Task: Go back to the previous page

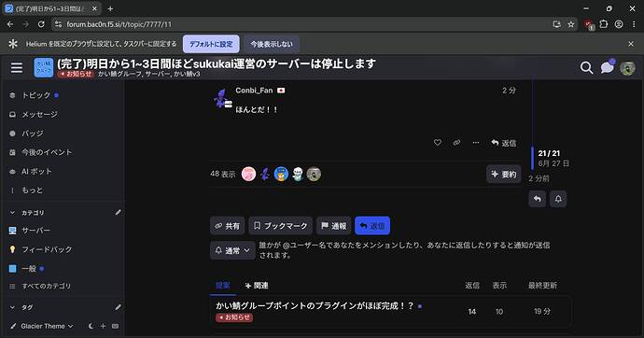Action: 10,24
